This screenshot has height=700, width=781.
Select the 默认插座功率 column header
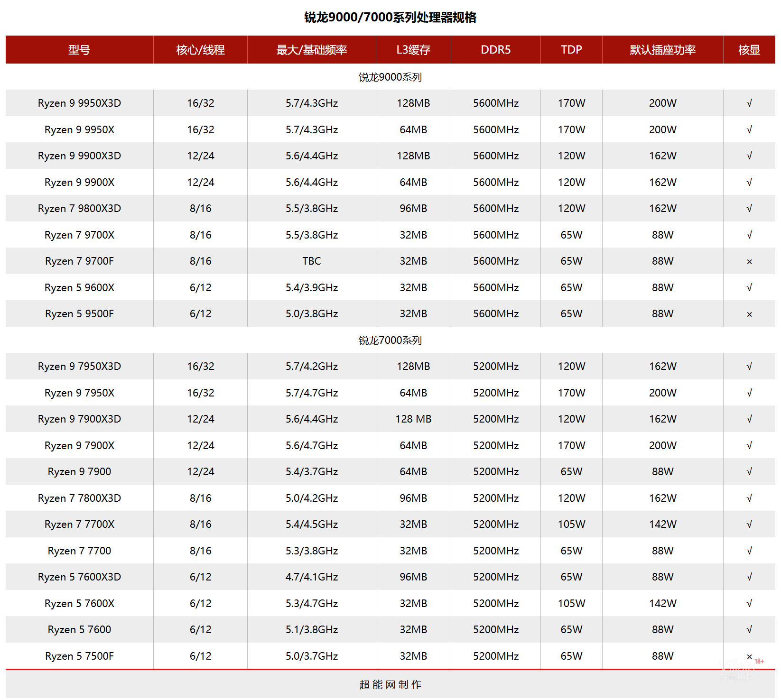pos(662,50)
